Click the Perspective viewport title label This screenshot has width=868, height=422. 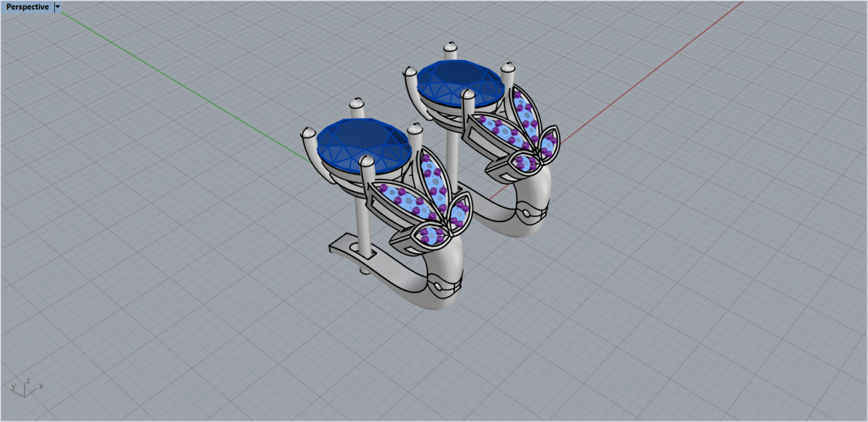pos(27,7)
